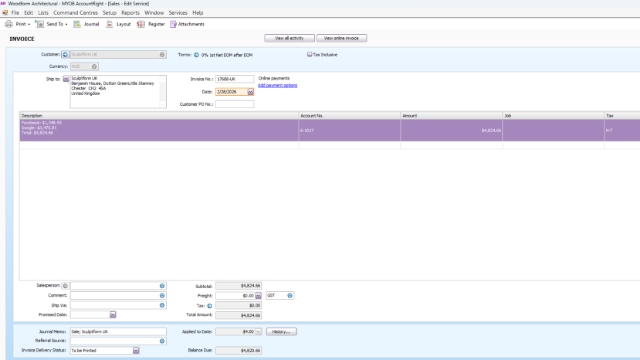This screenshot has width=640, height=360.
Task: Open the Lists menu
Action: (43, 13)
